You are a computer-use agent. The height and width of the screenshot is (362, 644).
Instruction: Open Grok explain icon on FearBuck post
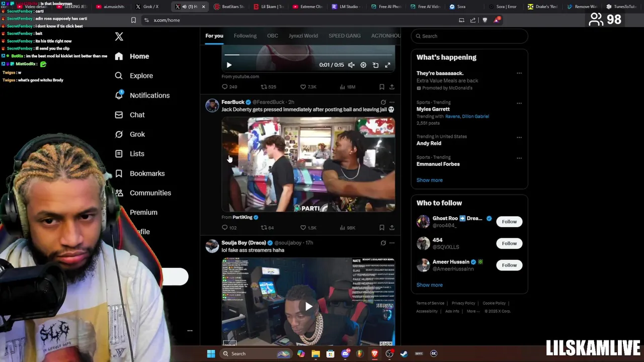click(383, 102)
